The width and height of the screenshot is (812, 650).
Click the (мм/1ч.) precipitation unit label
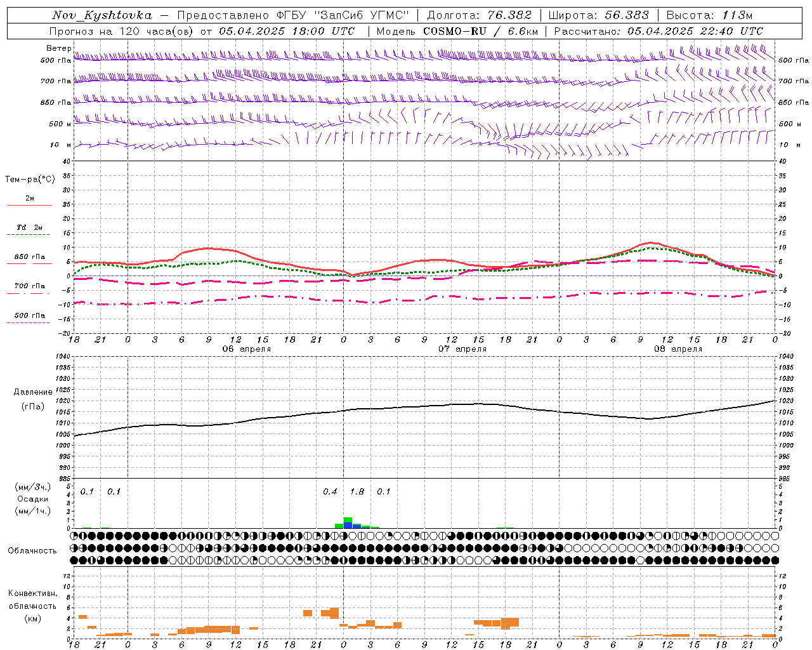pyautogui.click(x=33, y=510)
